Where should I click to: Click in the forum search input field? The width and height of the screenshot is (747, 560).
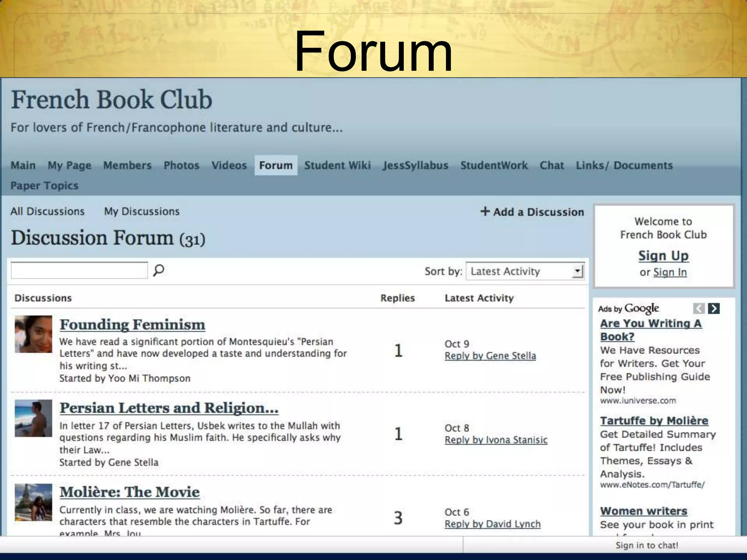pos(79,271)
